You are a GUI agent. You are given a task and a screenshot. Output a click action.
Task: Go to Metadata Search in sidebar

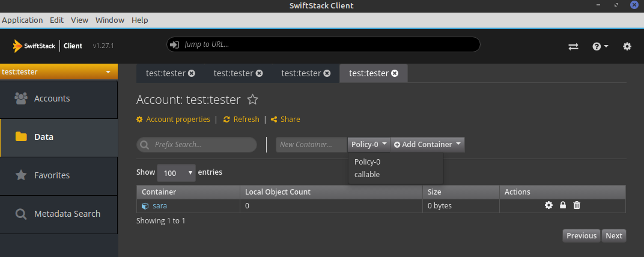pyautogui.click(x=67, y=214)
